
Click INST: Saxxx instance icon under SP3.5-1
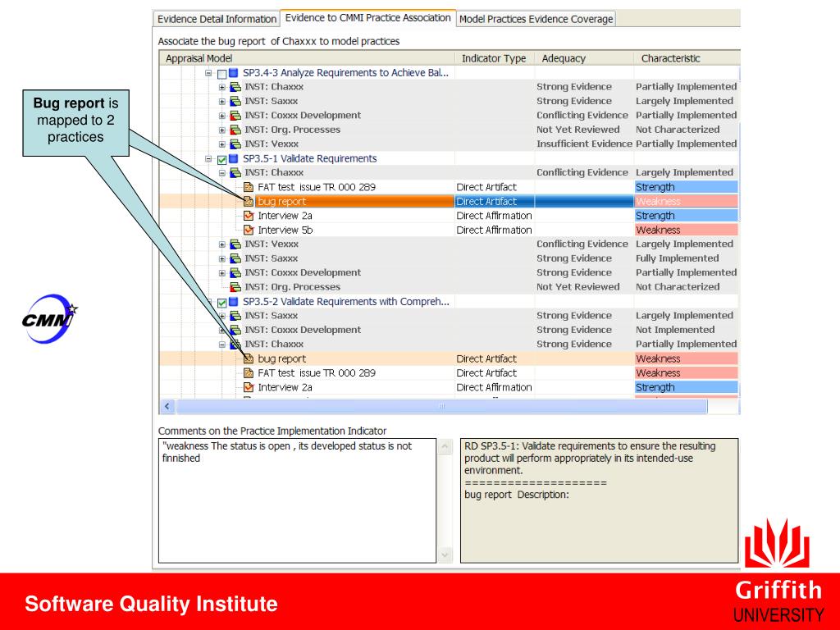(x=235, y=258)
